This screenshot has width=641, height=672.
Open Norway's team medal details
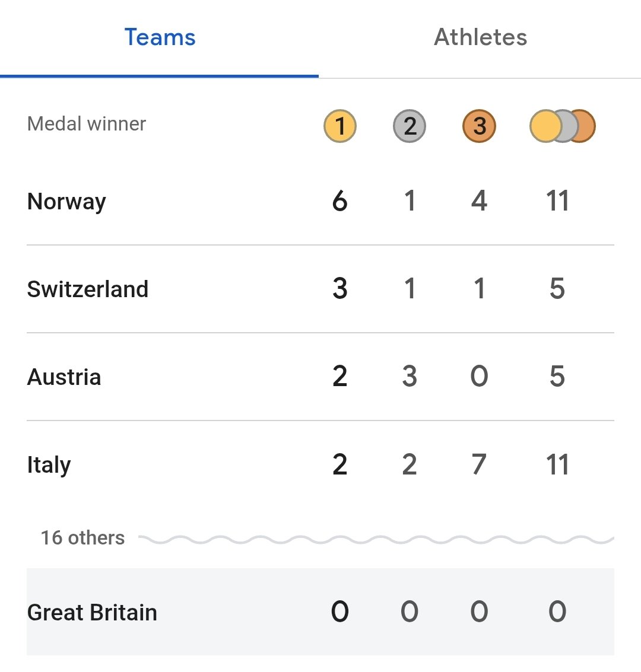pos(67,202)
